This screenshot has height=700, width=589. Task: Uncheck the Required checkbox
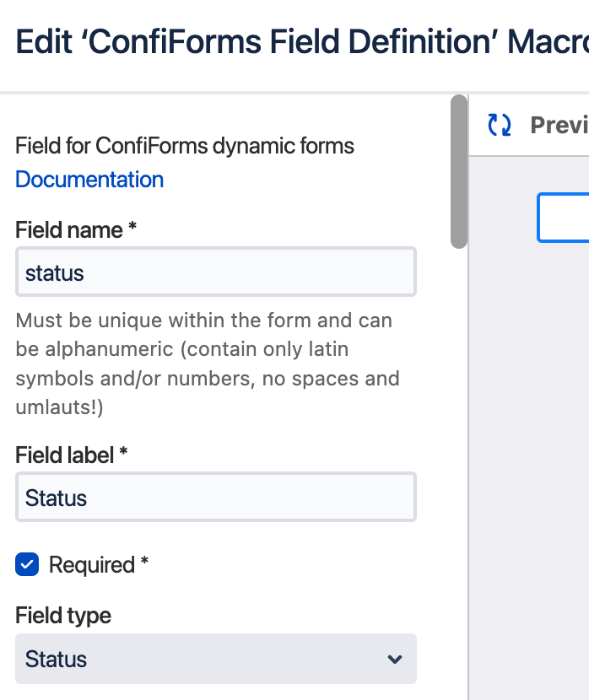click(x=27, y=564)
